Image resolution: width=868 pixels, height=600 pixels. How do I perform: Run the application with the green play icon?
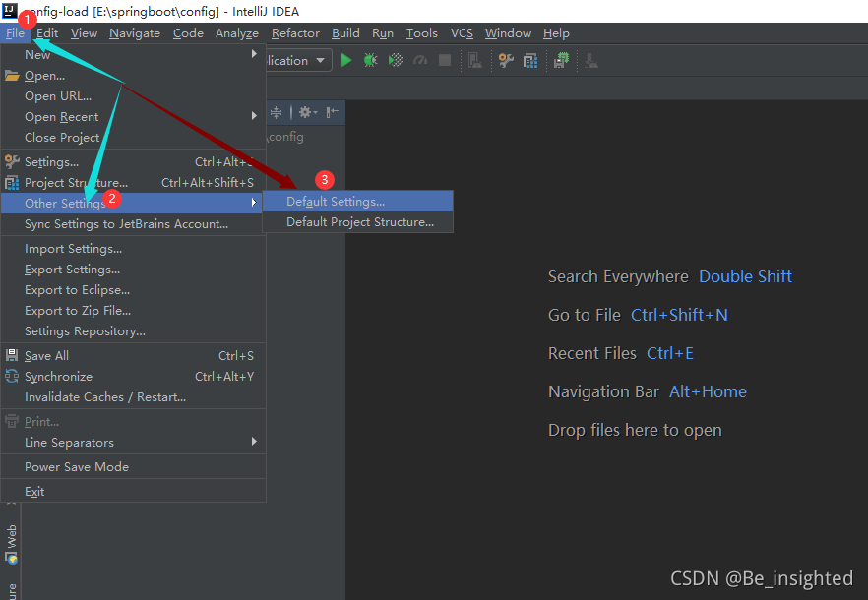(x=346, y=60)
